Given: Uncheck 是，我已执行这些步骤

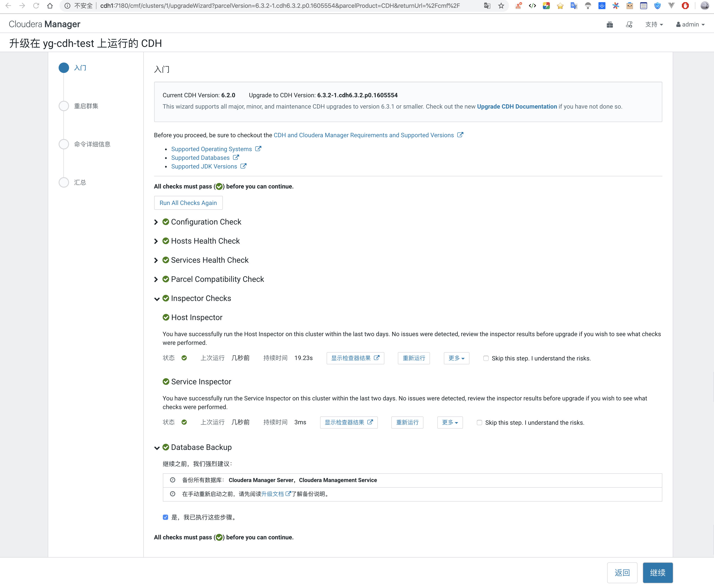Looking at the screenshot, I should [x=165, y=517].
